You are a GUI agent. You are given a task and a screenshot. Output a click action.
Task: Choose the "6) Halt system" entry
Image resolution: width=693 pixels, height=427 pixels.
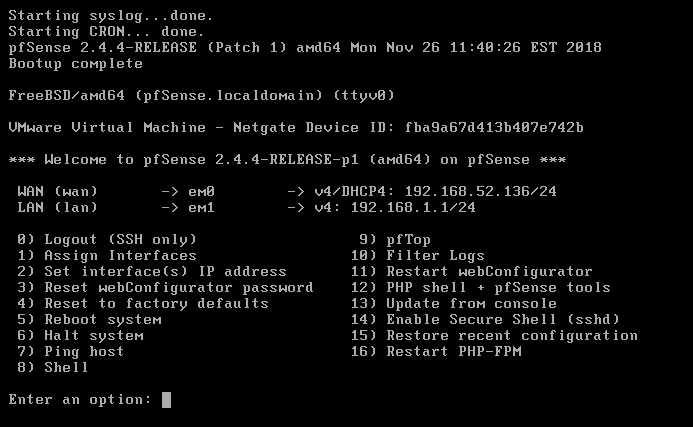coord(80,335)
